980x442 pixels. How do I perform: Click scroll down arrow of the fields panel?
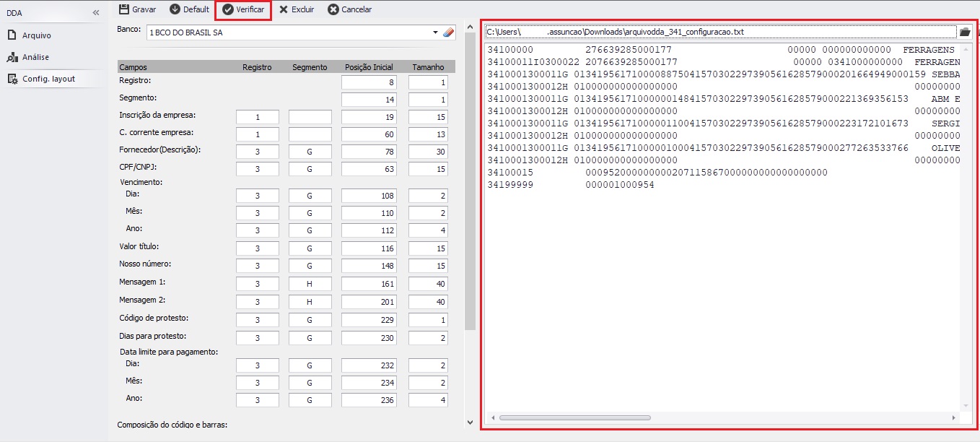471,422
